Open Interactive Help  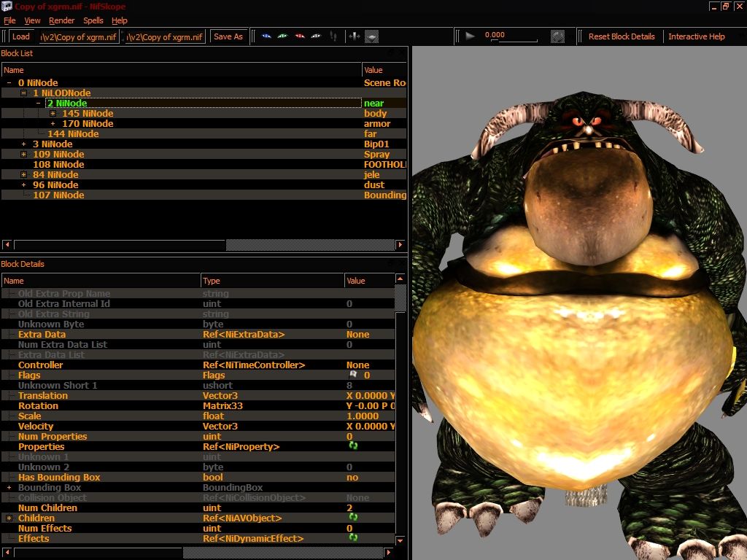[697, 36]
